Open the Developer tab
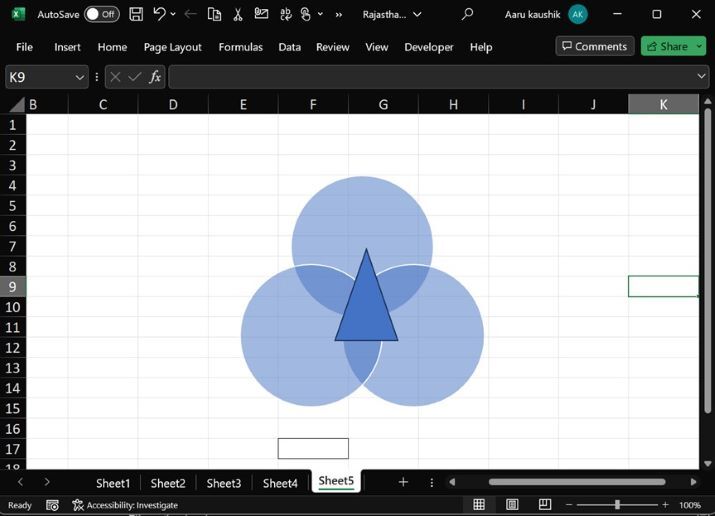 (429, 47)
